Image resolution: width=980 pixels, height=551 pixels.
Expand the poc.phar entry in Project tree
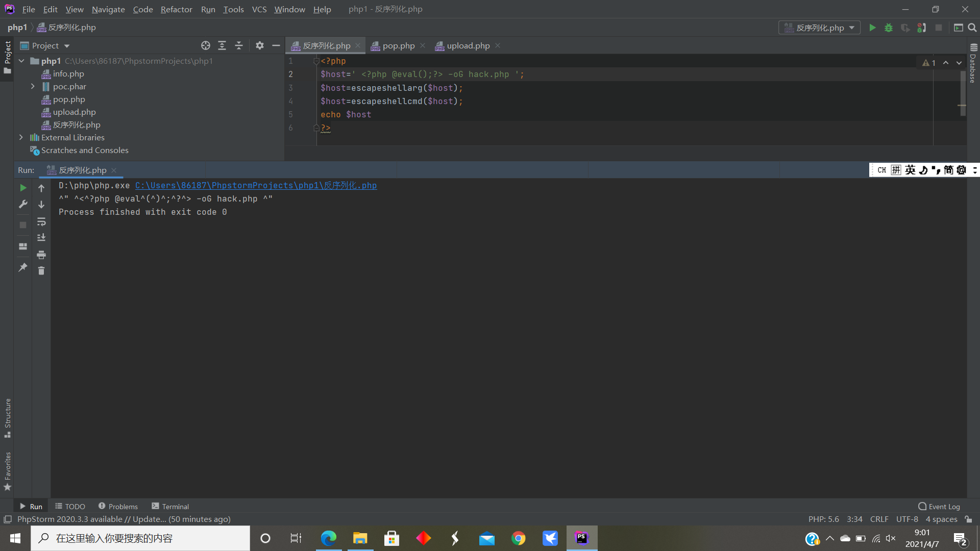tap(33, 86)
